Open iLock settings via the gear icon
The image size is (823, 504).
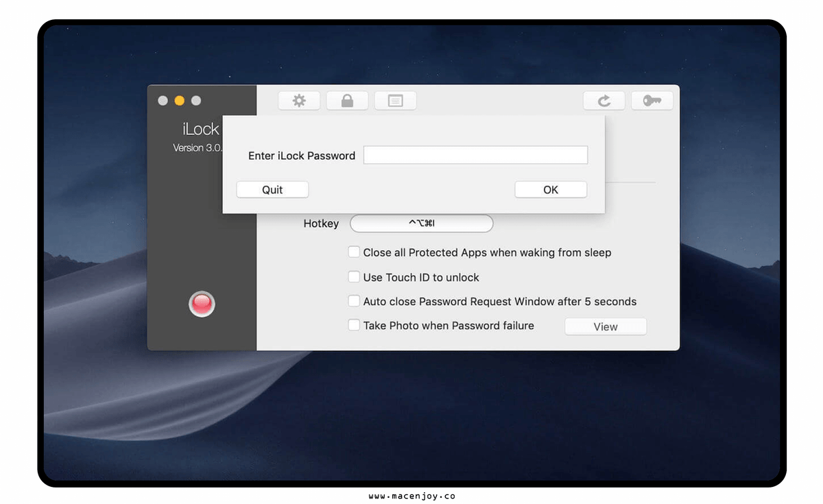(x=299, y=100)
